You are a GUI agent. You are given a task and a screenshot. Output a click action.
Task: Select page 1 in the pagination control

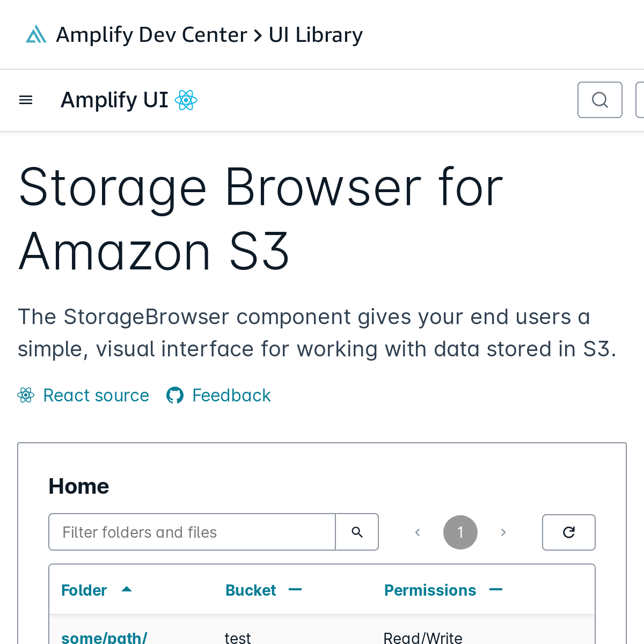point(460,532)
